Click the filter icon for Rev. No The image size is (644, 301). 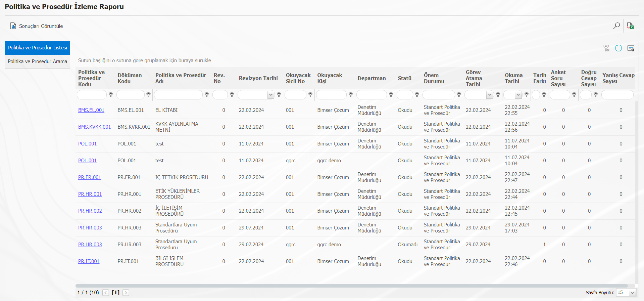[x=232, y=95]
